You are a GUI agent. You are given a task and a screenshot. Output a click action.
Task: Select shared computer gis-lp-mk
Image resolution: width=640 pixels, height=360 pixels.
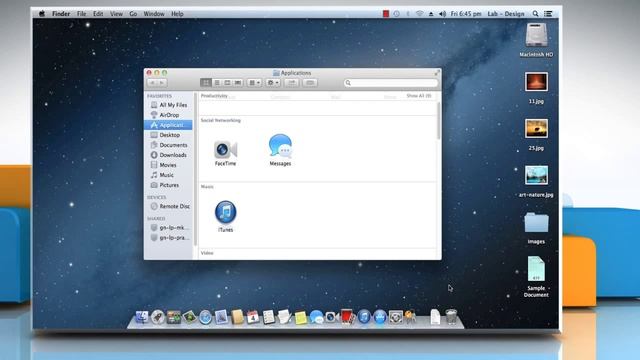(x=169, y=227)
